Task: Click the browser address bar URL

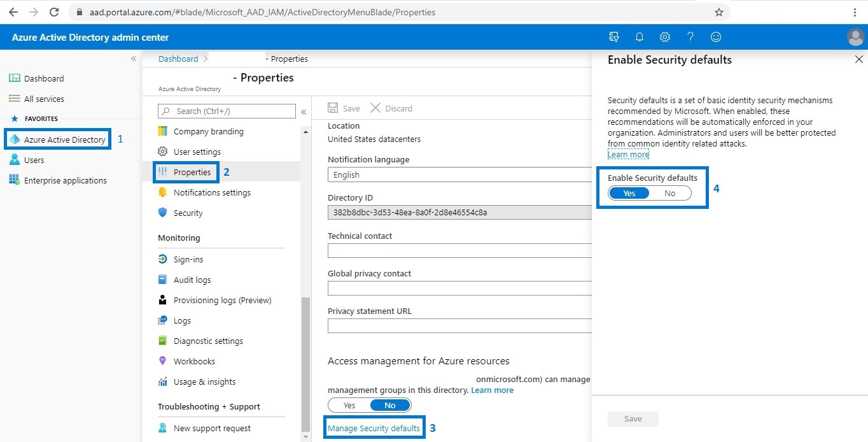Action: tap(263, 12)
